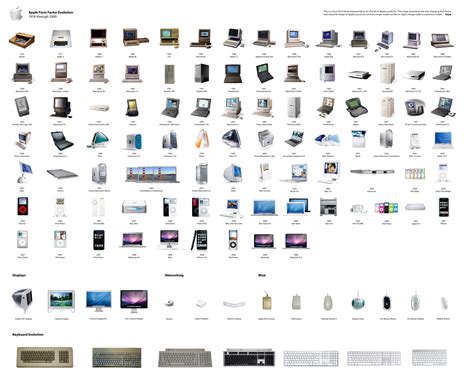Click the round AirPort base station

coord(169,303)
